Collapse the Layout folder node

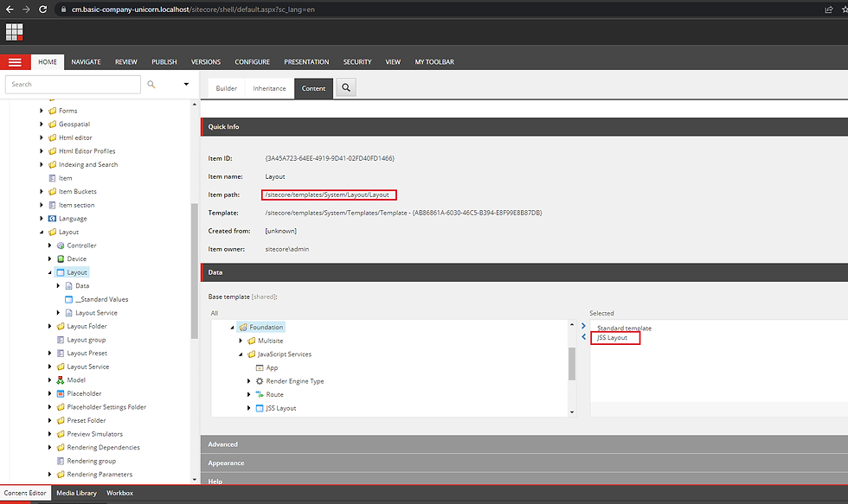click(42, 233)
